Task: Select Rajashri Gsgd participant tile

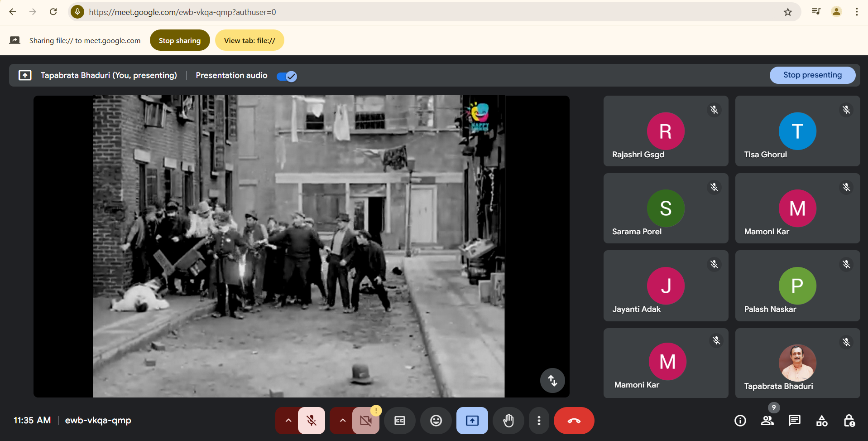Action: coord(666,131)
